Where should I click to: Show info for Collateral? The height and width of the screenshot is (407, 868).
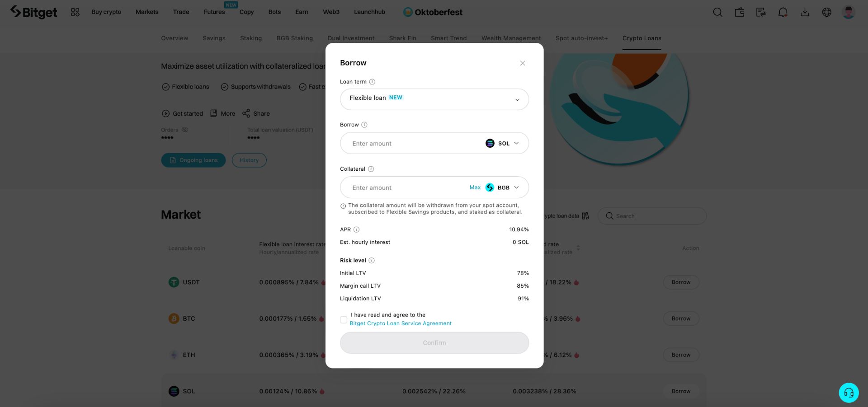click(371, 169)
